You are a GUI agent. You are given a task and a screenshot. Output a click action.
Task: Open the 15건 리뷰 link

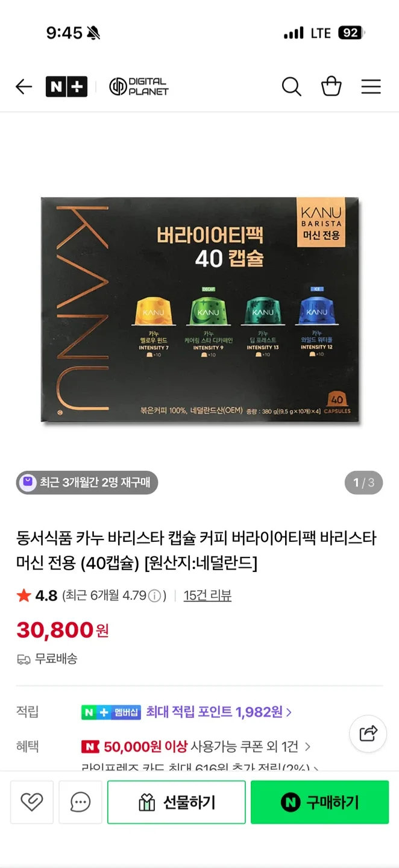pos(207,596)
